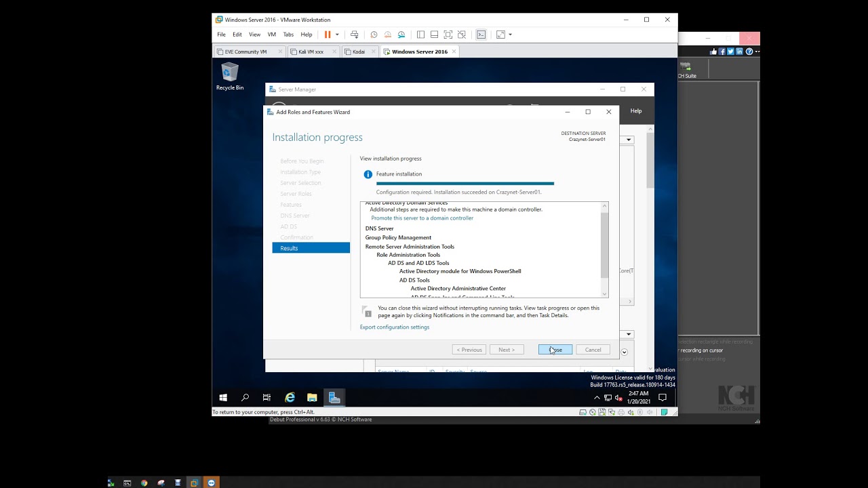The width and height of the screenshot is (868, 488).
Task: Open the Windows Start menu in VM
Action: click(x=223, y=397)
